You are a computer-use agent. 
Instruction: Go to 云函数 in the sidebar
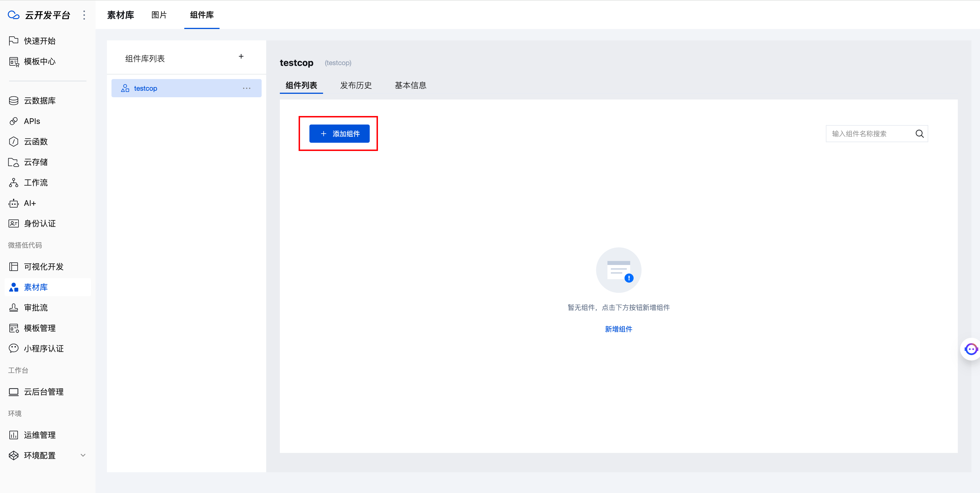36,142
